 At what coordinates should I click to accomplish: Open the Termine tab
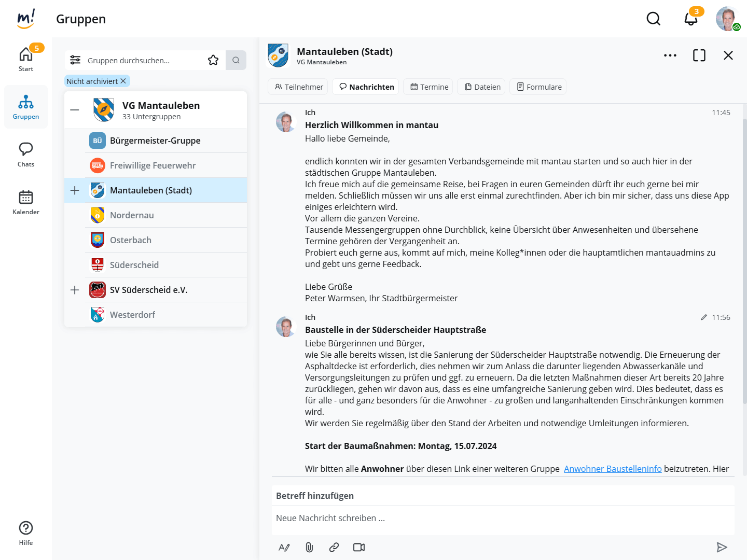[x=429, y=87]
